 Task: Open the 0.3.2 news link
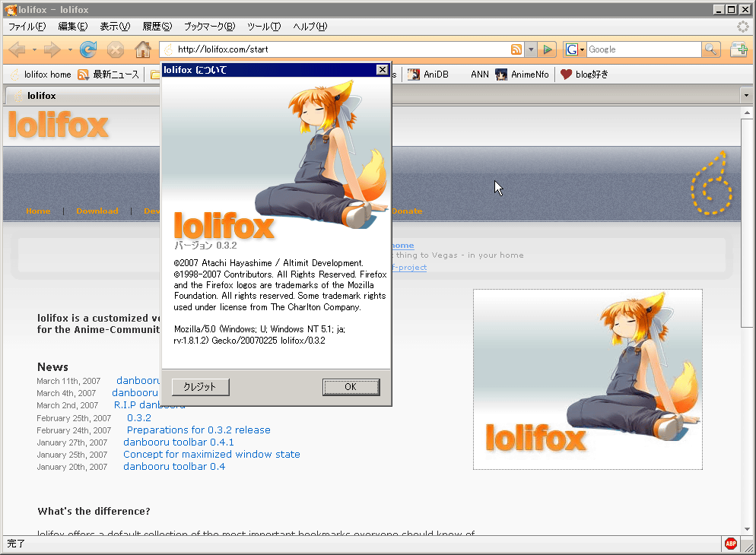pos(139,417)
